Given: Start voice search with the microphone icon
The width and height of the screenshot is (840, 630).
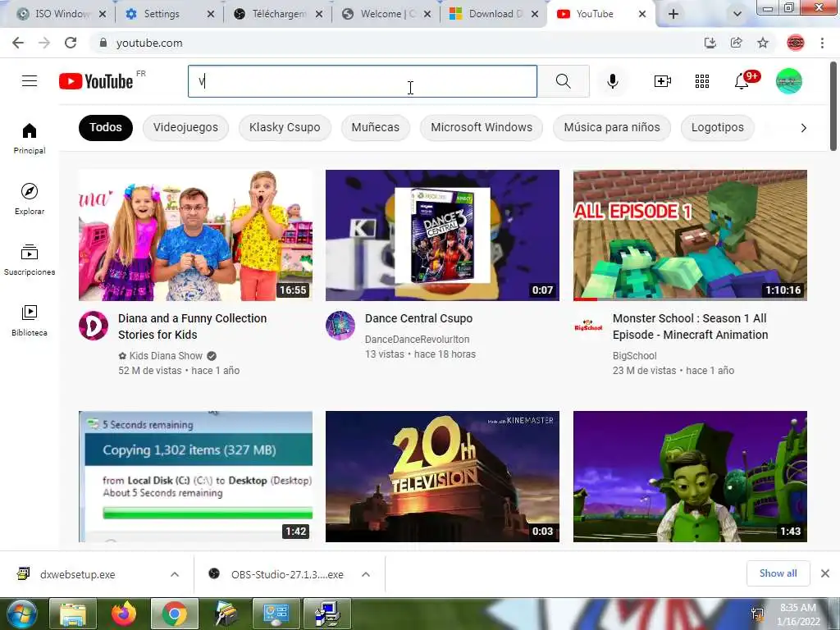Looking at the screenshot, I should point(612,81).
